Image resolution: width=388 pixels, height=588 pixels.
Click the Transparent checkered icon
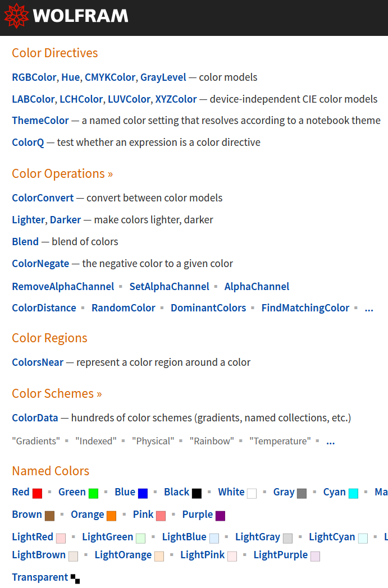(x=75, y=578)
